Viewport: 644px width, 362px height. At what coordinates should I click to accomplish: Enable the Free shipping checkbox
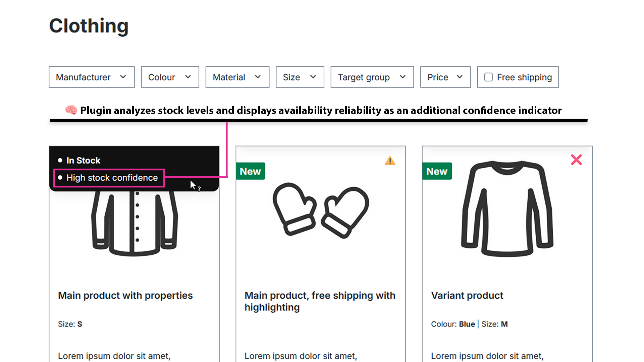pyautogui.click(x=488, y=77)
